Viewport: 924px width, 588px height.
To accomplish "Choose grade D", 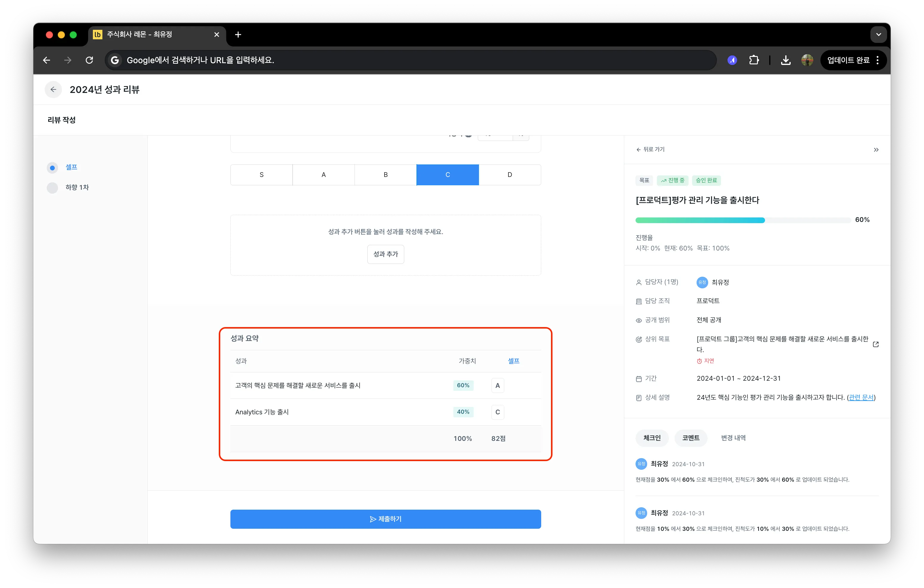I will [510, 175].
